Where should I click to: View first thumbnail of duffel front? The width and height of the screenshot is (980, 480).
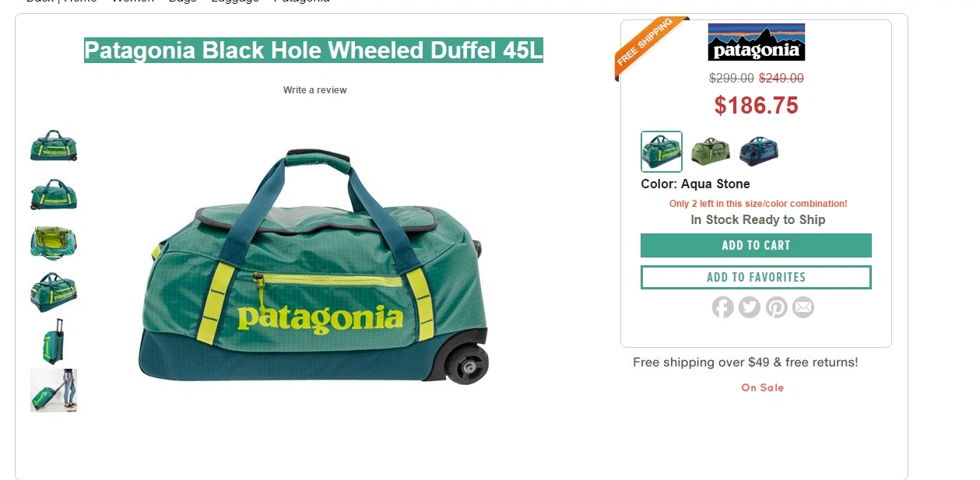54,146
